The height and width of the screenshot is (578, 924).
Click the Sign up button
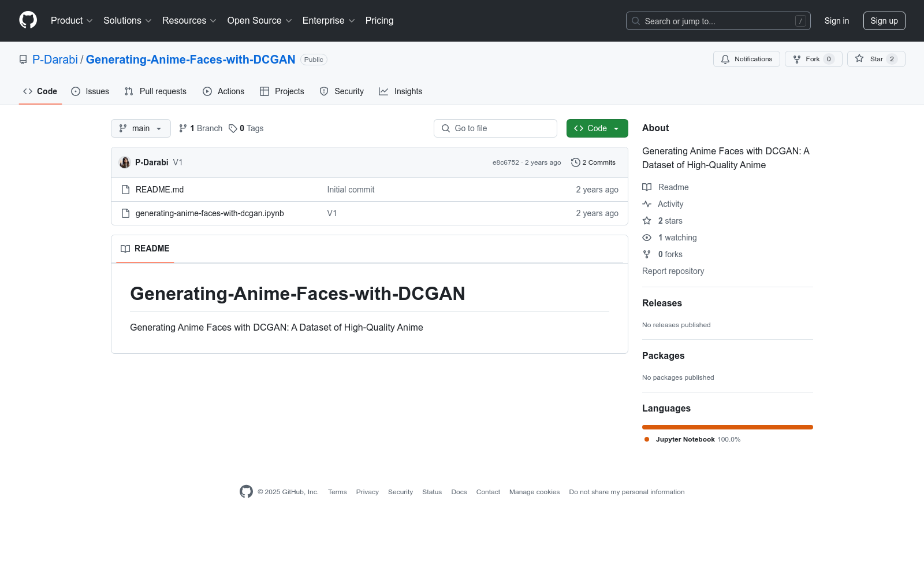point(884,21)
